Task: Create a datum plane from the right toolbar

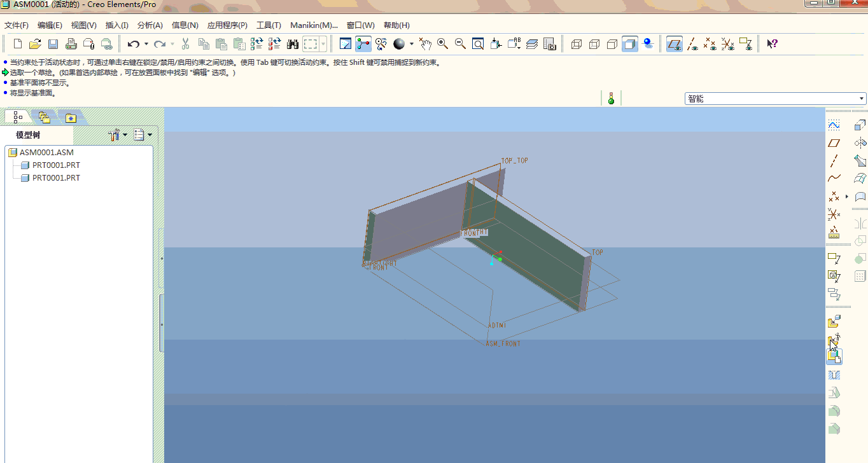Action: (x=834, y=143)
